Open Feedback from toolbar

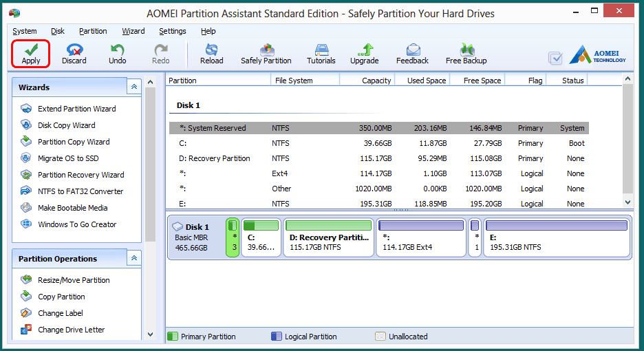point(412,54)
